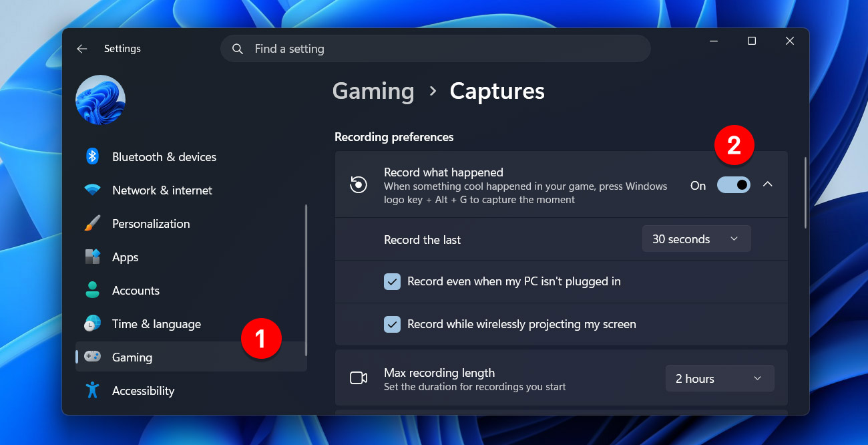Click 'Set the duration for recordings you start'
Viewport: 868px width, 445px height.
(475, 387)
